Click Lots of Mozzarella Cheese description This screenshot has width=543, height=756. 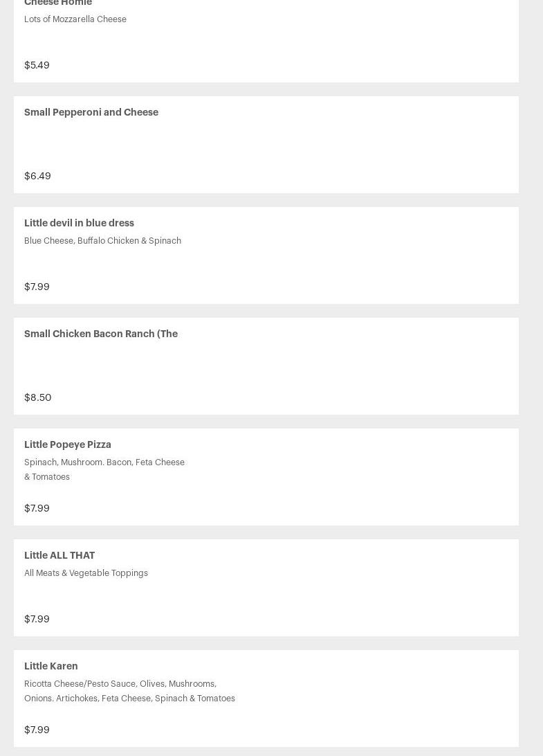[x=75, y=19]
